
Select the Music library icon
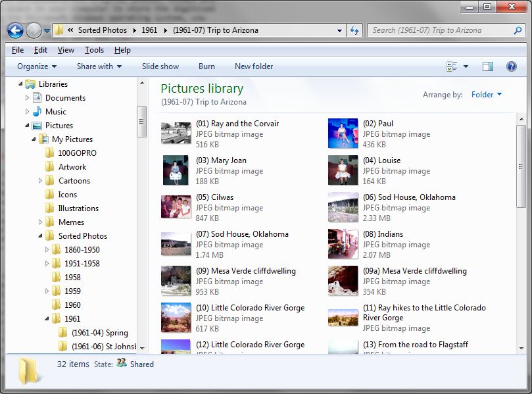point(37,112)
